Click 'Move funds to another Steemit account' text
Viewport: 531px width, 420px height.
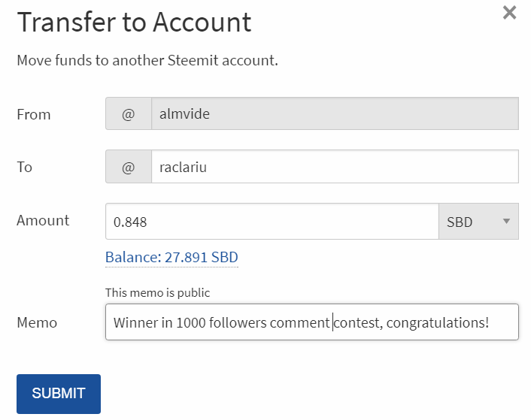click(x=147, y=60)
